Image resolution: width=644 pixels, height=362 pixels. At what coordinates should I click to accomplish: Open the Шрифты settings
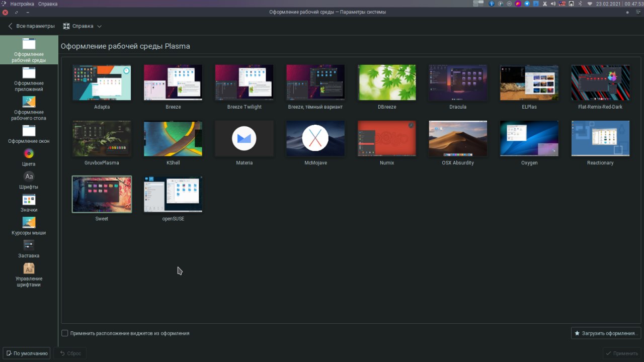click(29, 180)
